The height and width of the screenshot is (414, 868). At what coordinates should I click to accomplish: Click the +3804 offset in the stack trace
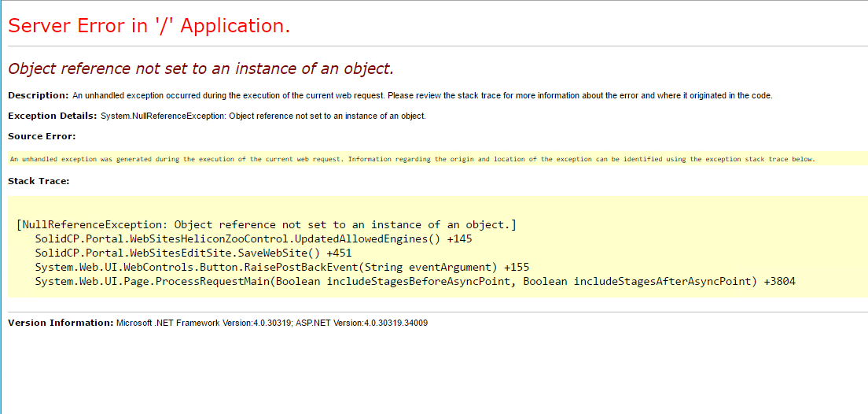click(x=779, y=282)
